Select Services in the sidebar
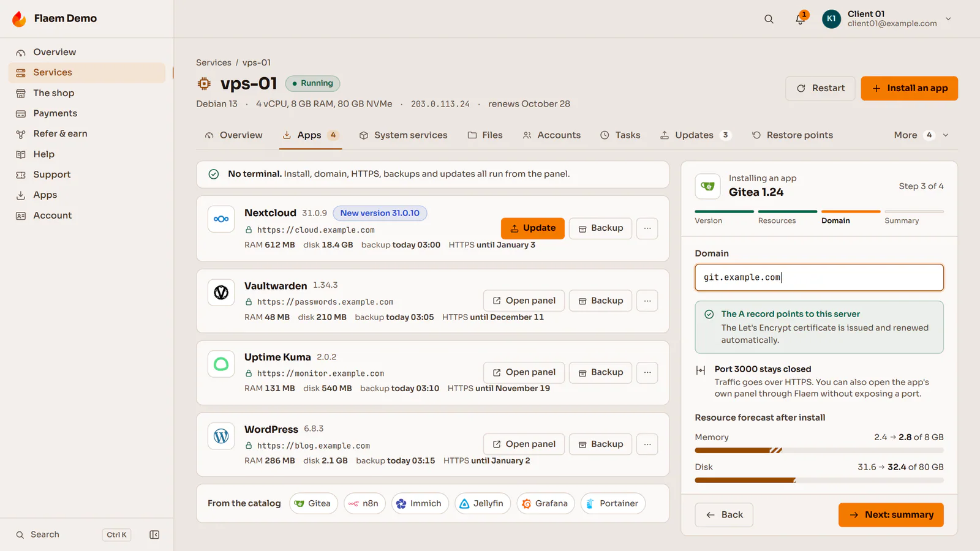Image resolution: width=980 pixels, height=551 pixels. point(87,72)
